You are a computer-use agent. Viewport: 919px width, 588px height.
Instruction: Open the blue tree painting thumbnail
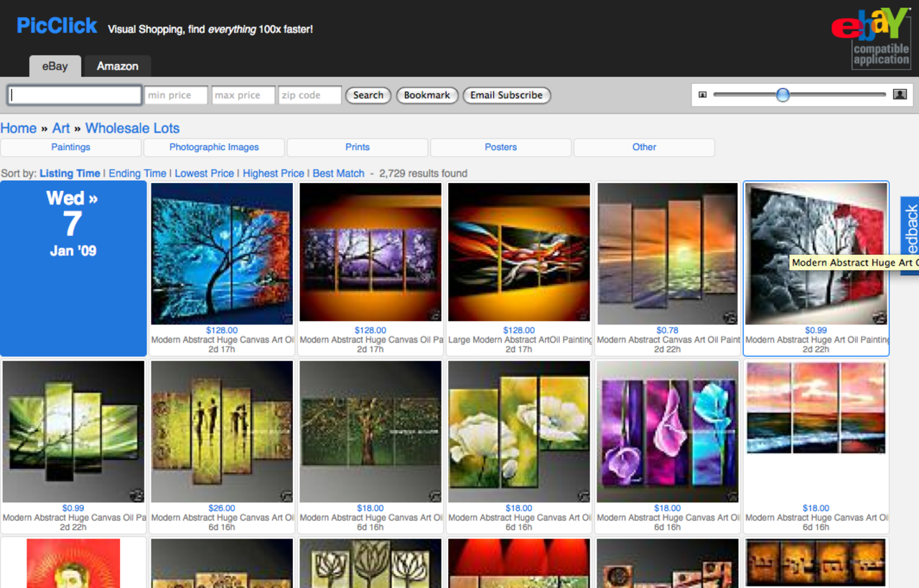point(222,253)
